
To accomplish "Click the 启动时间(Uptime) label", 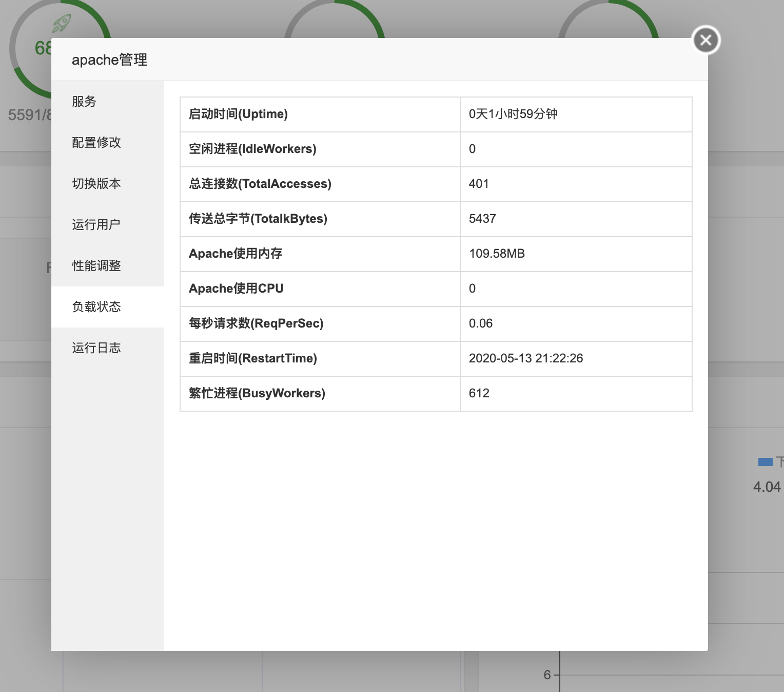I will click(x=238, y=114).
